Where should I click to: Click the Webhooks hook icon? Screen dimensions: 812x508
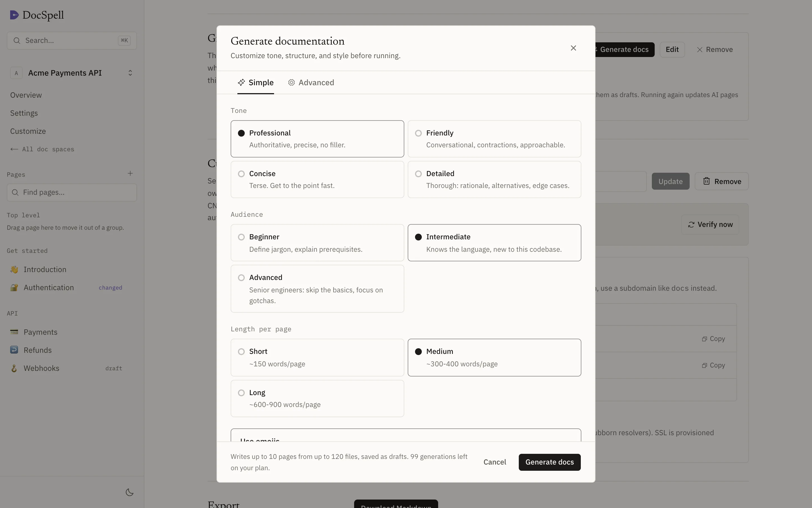[14, 368]
